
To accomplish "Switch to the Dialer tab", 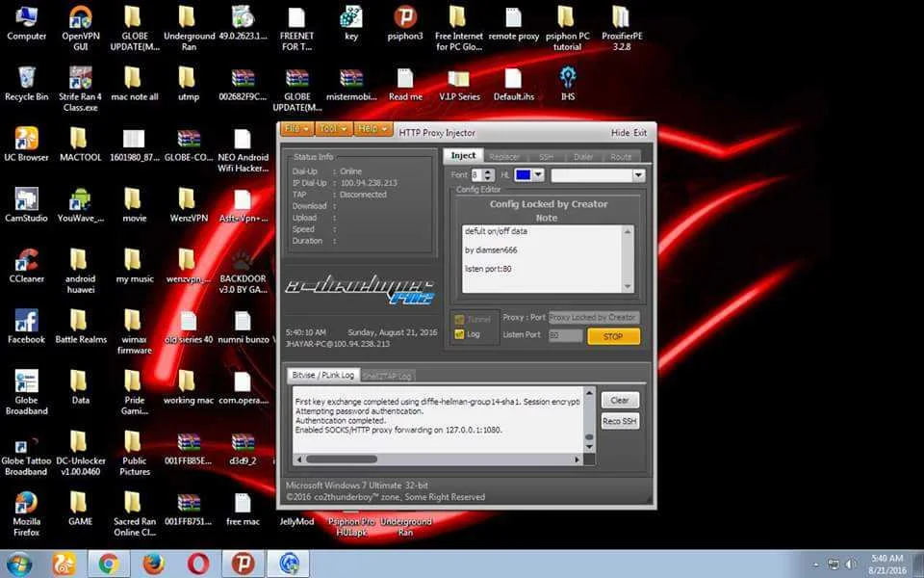I will 583,157.
